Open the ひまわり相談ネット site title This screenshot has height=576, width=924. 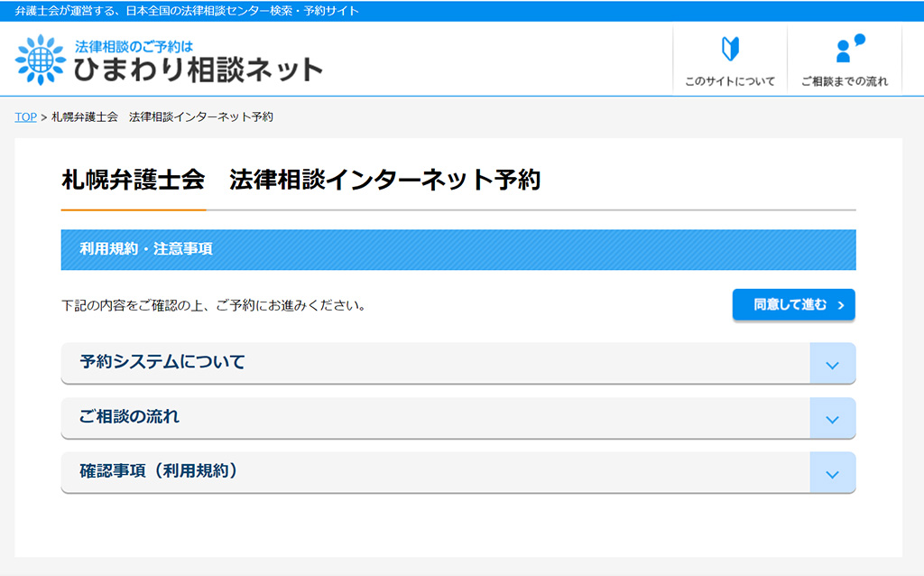click(x=199, y=70)
